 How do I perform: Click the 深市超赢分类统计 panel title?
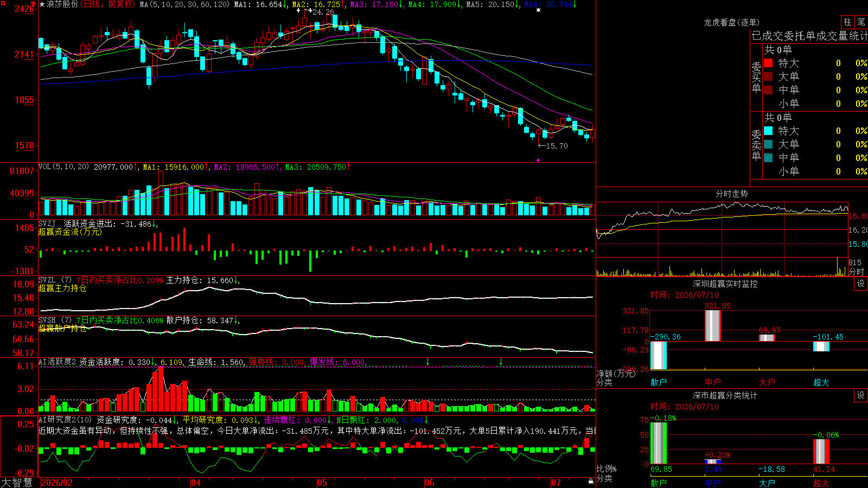(725, 395)
